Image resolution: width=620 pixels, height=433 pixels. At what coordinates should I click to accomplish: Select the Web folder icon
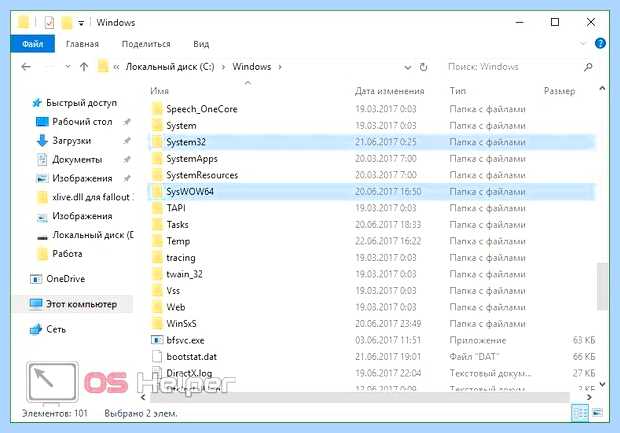[157, 307]
